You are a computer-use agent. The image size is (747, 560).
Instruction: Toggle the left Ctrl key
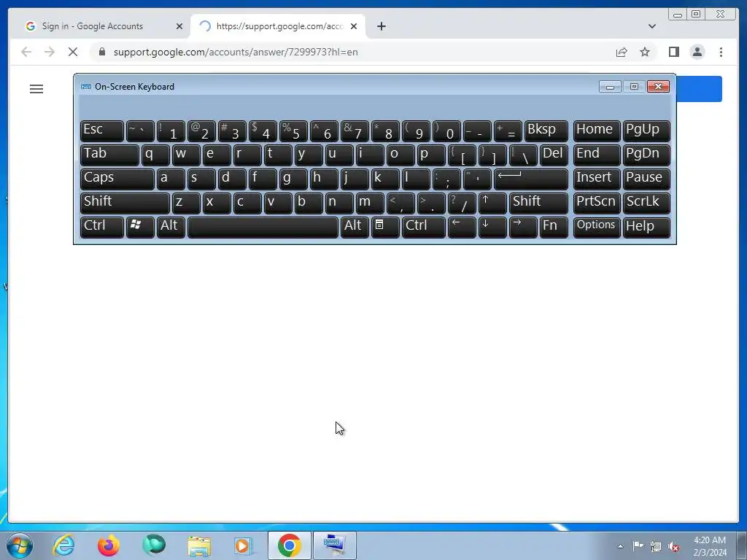tap(102, 227)
